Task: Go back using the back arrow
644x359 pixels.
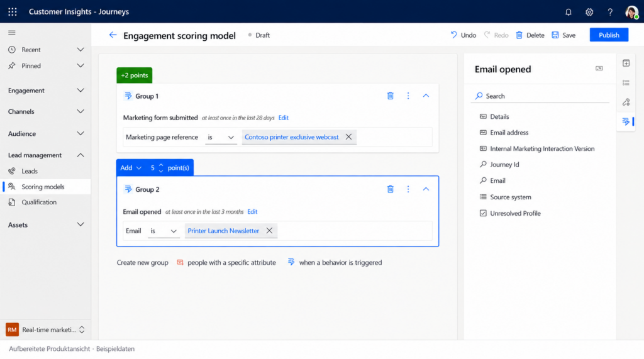Action: point(113,35)
